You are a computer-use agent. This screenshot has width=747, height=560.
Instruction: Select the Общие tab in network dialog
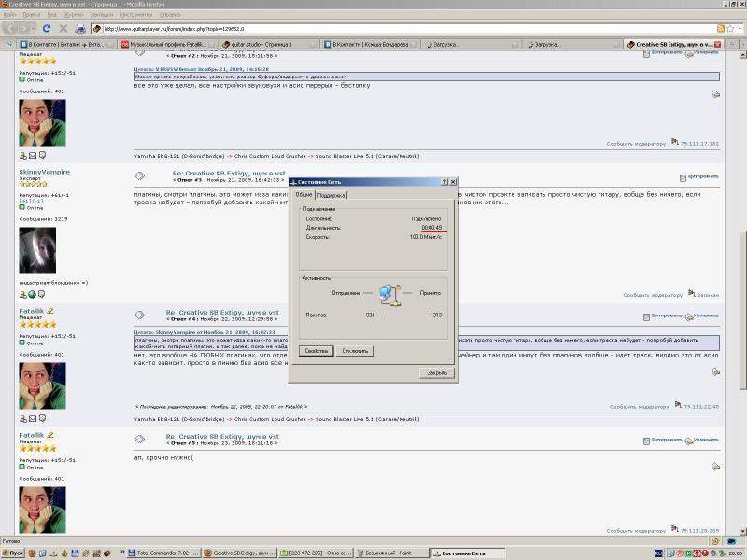pos(303,194)
